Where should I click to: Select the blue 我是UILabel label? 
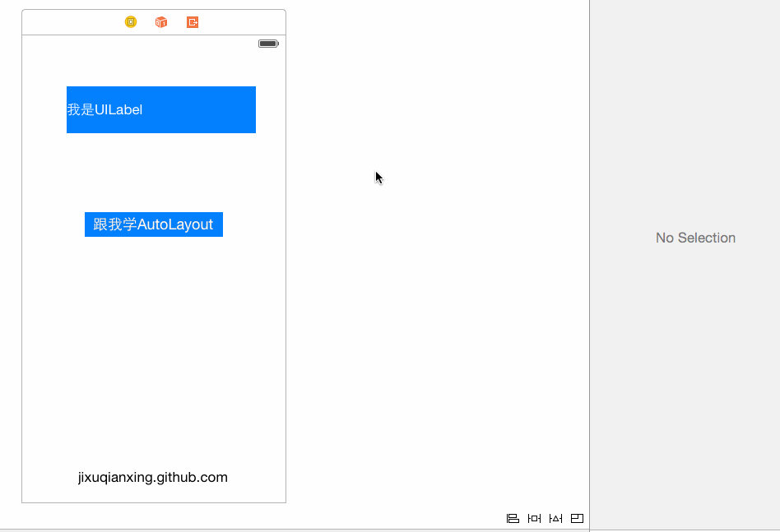[161, 109]
